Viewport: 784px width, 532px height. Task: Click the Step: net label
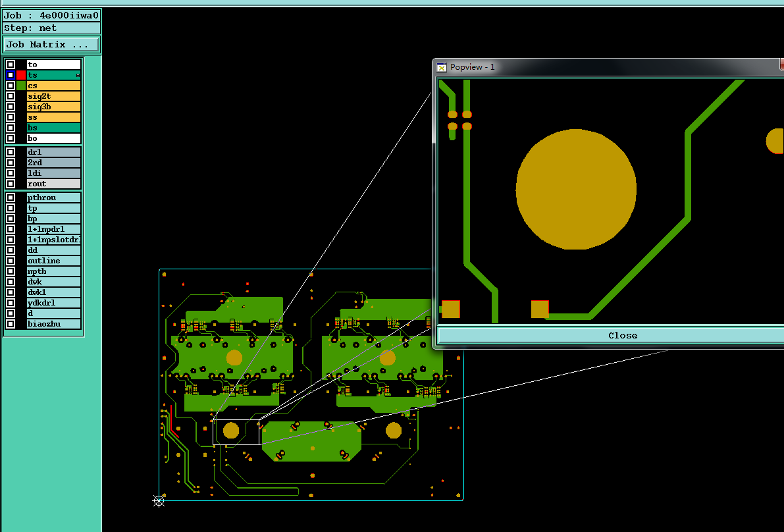(x=51, y=28)
